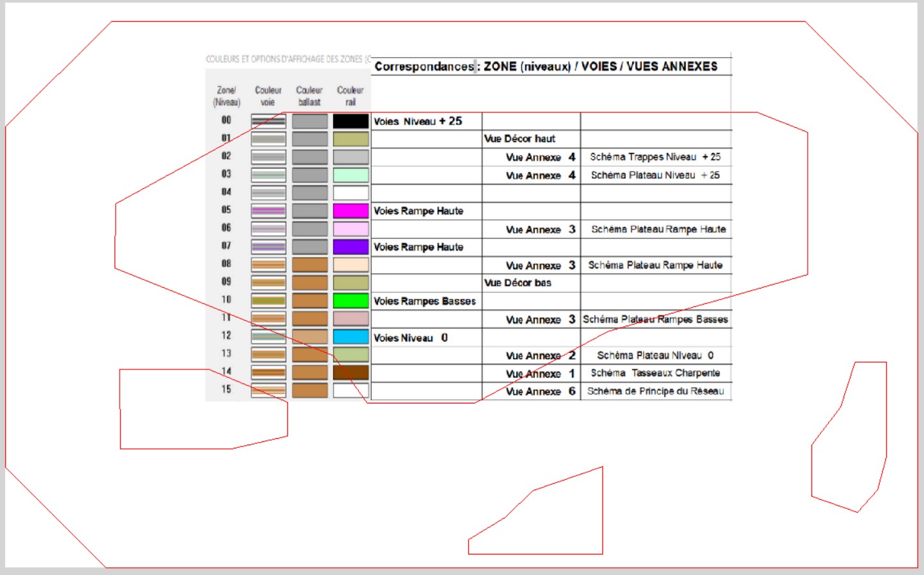The height and width of the screenshot is (575, 924).
Task: Select the gray ballast swatch in zone 00
Action: (x=310, y=121)
